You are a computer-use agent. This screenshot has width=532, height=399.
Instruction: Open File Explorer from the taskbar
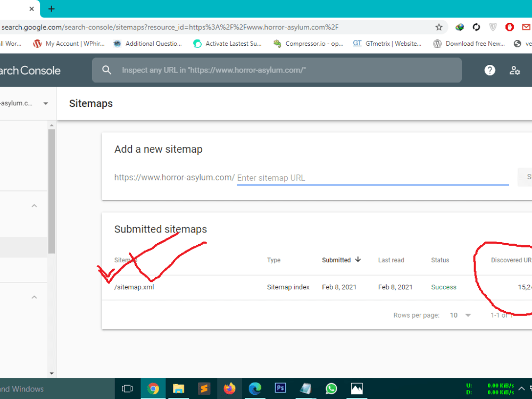point(178,388)
